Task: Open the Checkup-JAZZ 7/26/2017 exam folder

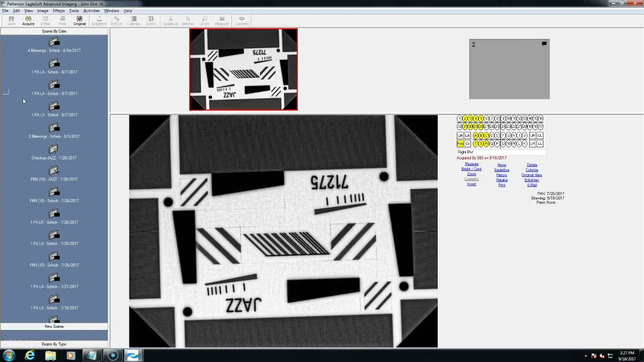Action: pyautogui.click(x=54, y=152)
